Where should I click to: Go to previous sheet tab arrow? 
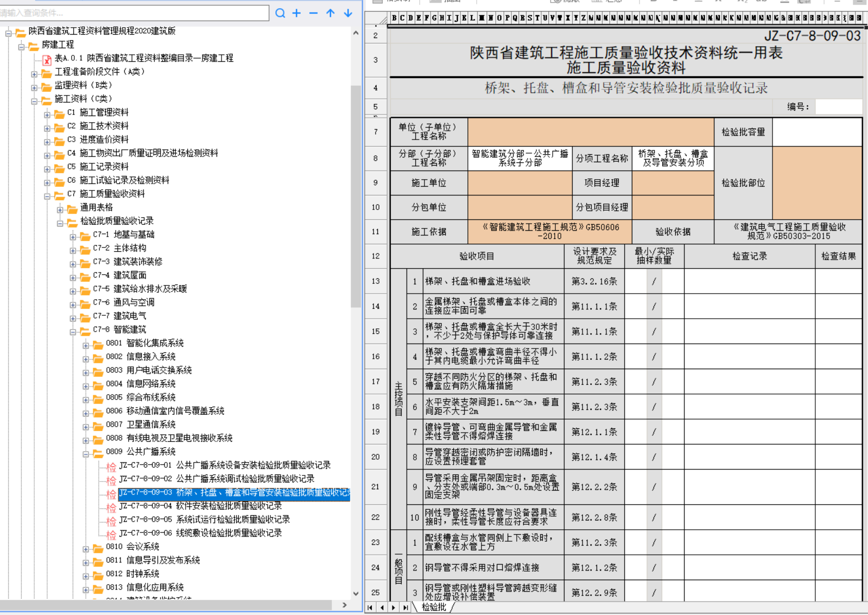pyautogui.click(x=382, y=607)
